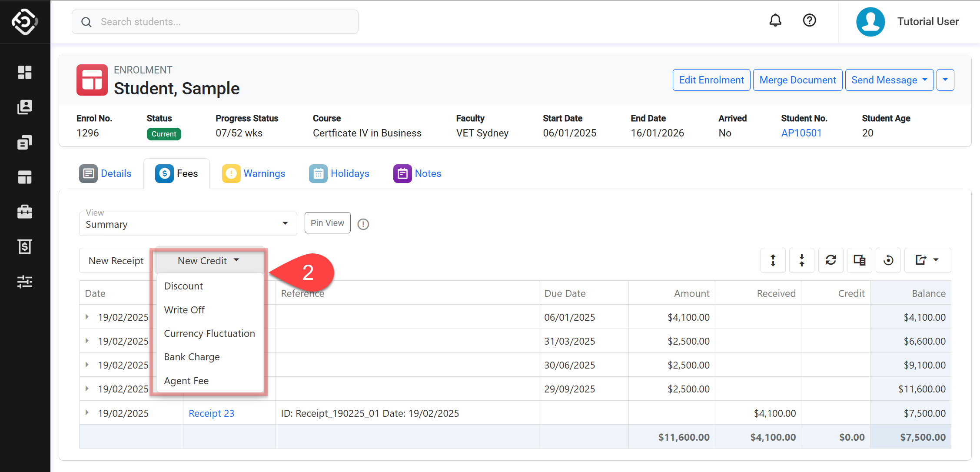Viewport: 980px width, 472px height.
Task: Toggle the New Credit dropdown
Action: pos(209,261)
